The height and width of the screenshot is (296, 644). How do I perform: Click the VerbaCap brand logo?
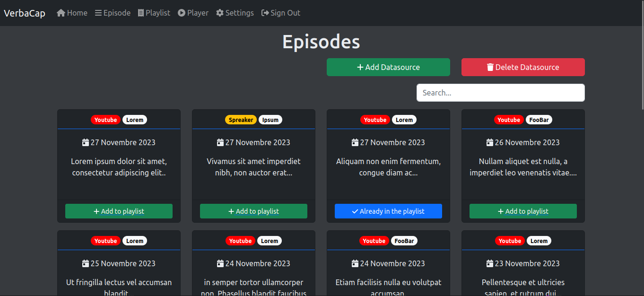pyautogui.click(x=25, y=13)
